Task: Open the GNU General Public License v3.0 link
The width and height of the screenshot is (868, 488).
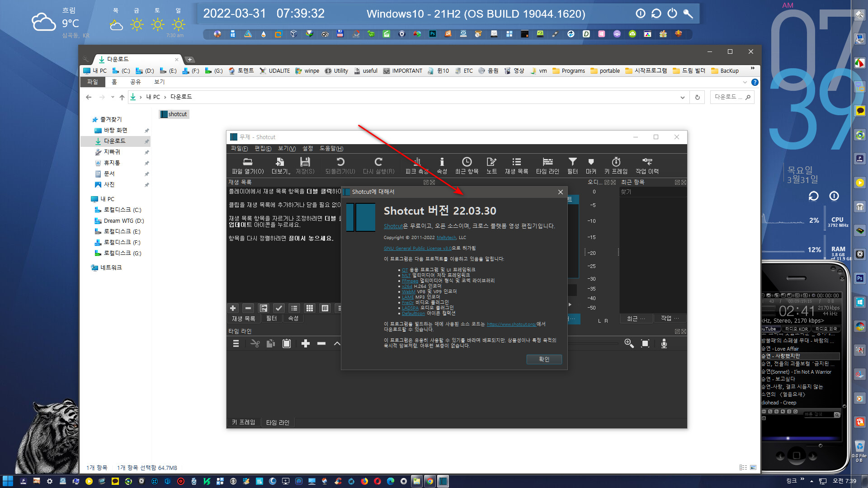Action: tap(417, 249)
